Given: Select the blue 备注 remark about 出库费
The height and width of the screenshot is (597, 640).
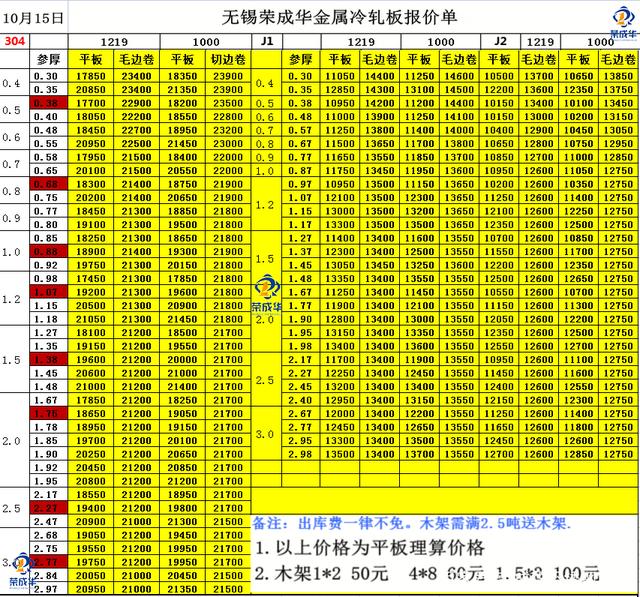Looking at the screenshot, I should (411, 523).
